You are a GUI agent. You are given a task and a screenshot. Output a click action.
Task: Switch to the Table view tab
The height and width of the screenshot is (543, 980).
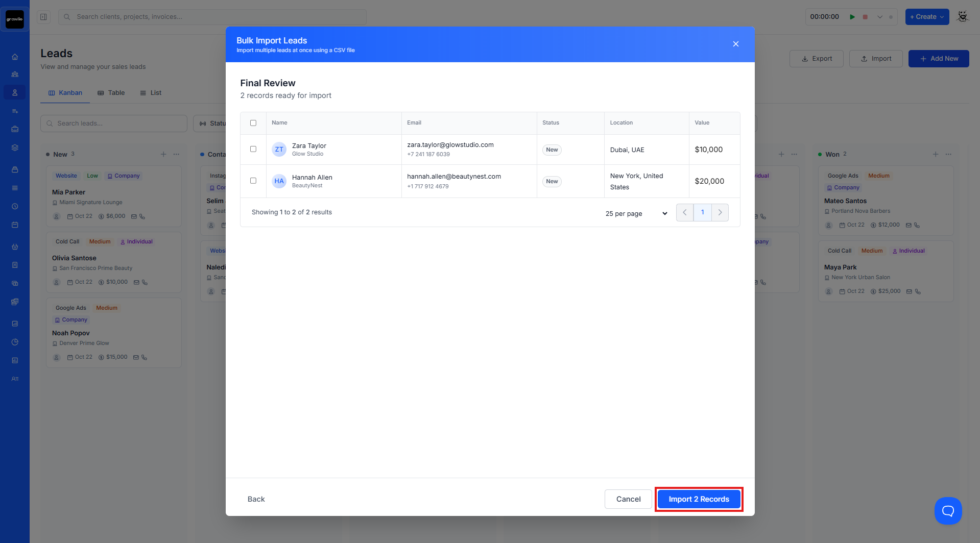pos(111,93)
